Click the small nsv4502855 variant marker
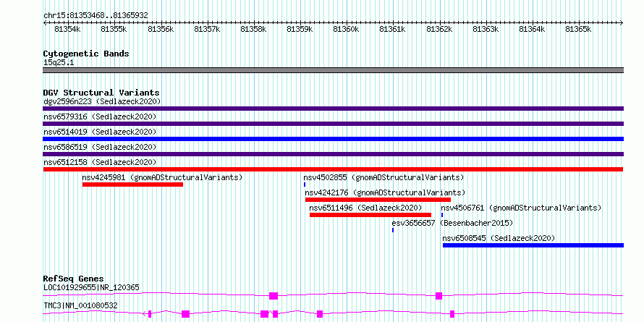Image resolution: width=644 pixels, height=322 pixels. [305, 185]
